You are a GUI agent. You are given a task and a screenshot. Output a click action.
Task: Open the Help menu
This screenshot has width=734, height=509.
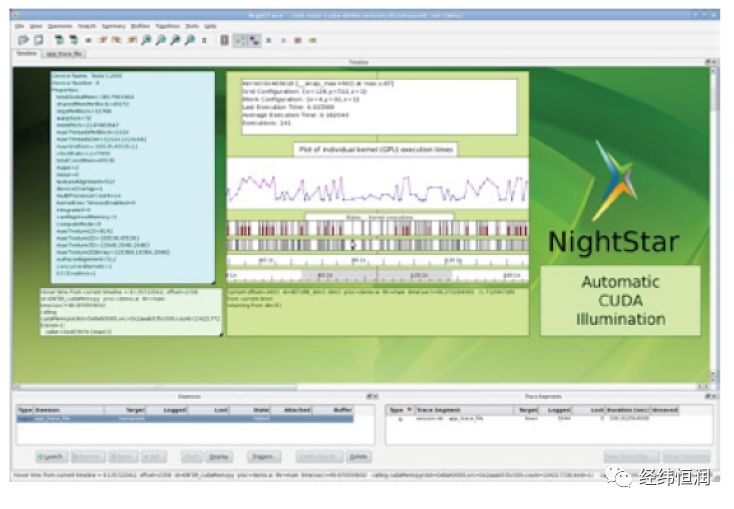click(x=210, y=26)
